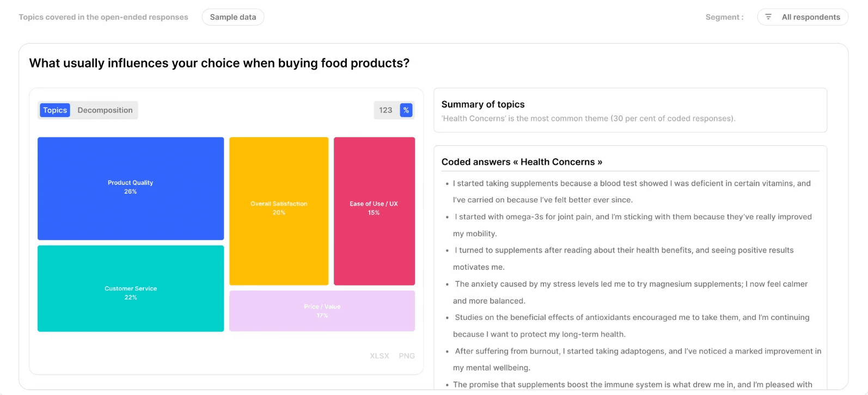This screenshot has width=868, height=395.
Task: Select the pink Ease of Use / UX tile
Action: 374,211
